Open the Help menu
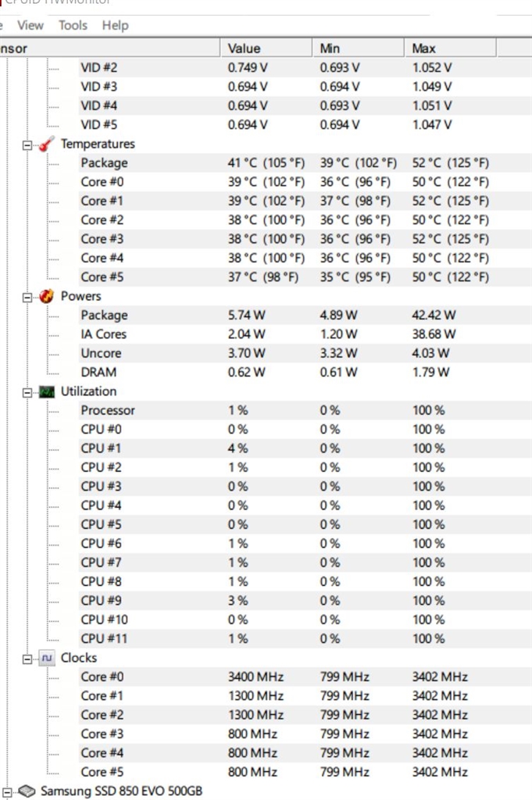This screenshot has height=800, width=532. [115, 25]
